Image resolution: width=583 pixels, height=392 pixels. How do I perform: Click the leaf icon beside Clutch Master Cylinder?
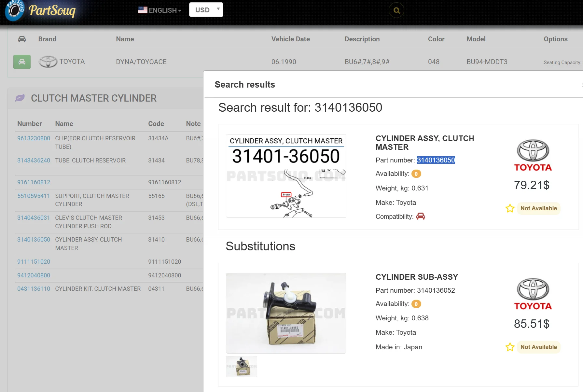[20, 98]
